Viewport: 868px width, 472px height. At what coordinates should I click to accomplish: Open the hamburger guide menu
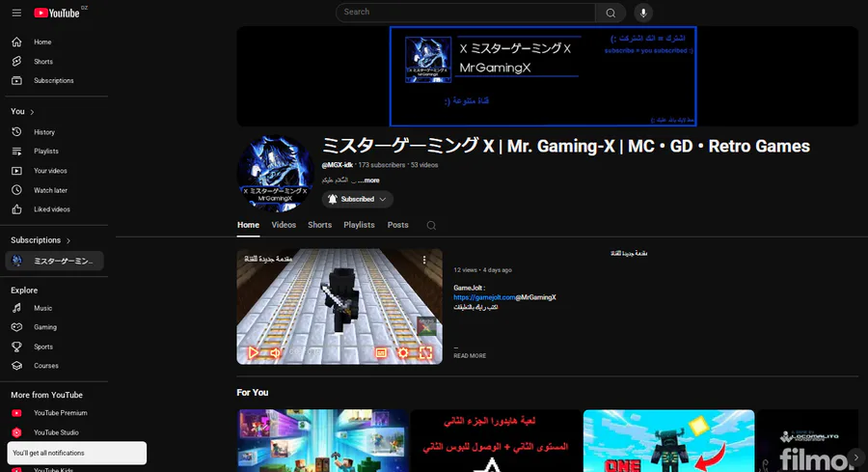pyautogui.click(x=16, y=13)
